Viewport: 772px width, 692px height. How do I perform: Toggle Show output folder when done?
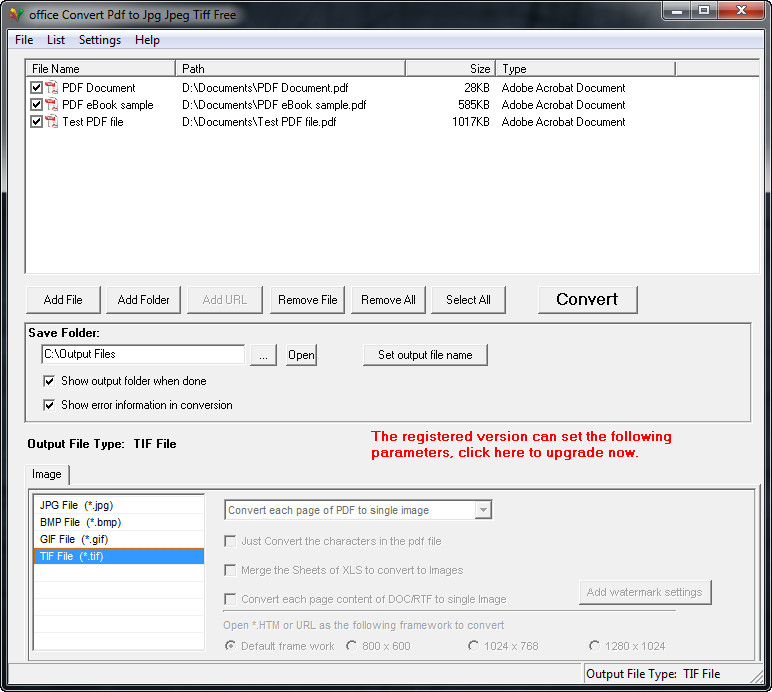pyautogui.click(x=49, y=381)
